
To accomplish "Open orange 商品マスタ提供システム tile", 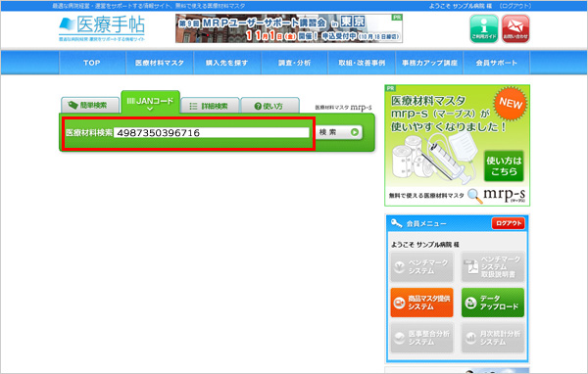I will point(421,303).
